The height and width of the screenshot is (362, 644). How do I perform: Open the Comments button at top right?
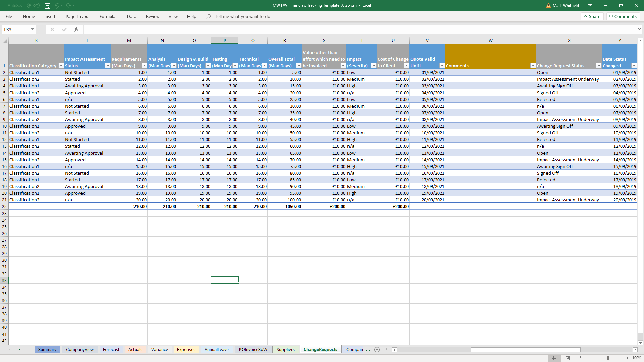(623, 16)
